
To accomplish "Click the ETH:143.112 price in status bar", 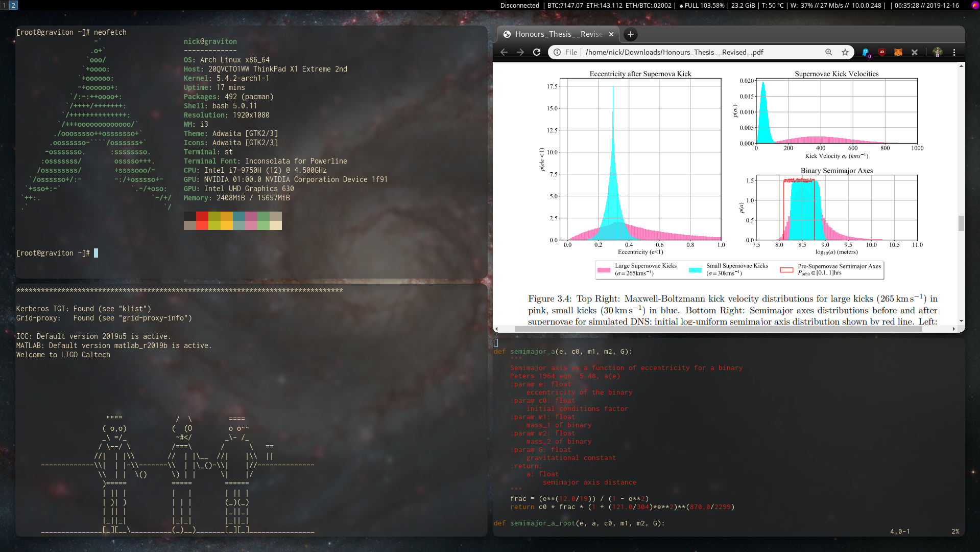I will pyautogui.click(x=604, y=5).
